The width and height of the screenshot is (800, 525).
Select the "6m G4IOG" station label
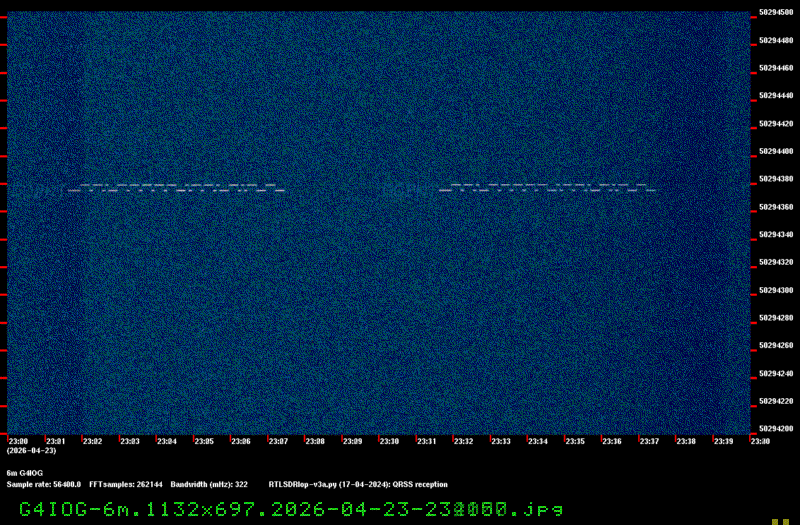(x=24, y=473)
